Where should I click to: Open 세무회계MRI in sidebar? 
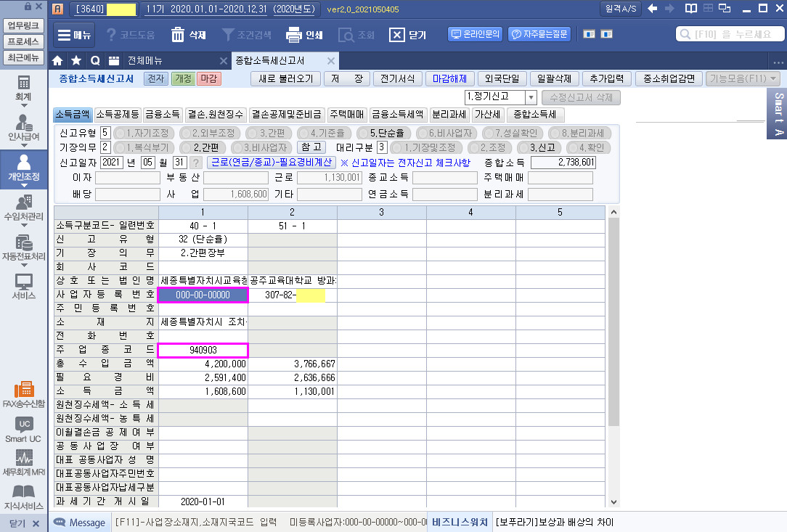(23, 463)
